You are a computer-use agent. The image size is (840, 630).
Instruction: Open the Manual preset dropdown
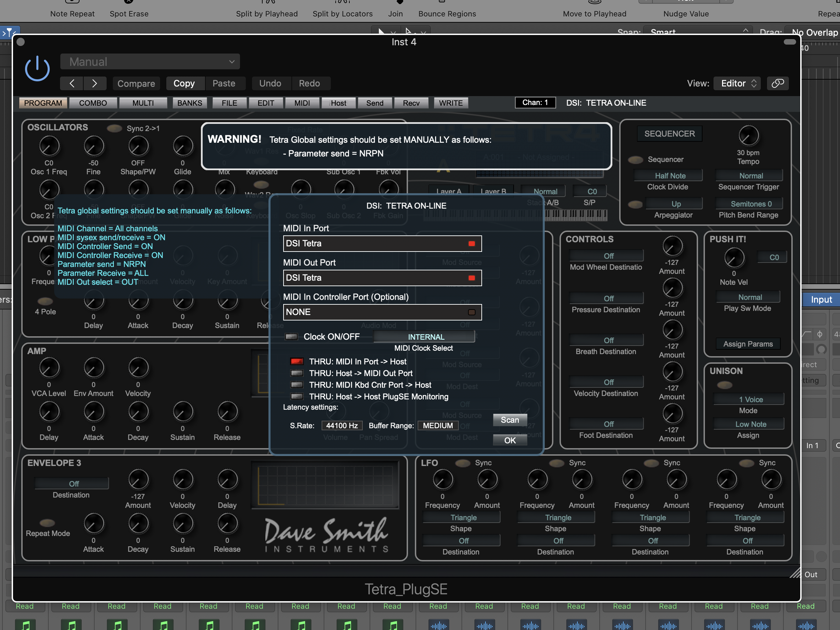pos(150,61)
